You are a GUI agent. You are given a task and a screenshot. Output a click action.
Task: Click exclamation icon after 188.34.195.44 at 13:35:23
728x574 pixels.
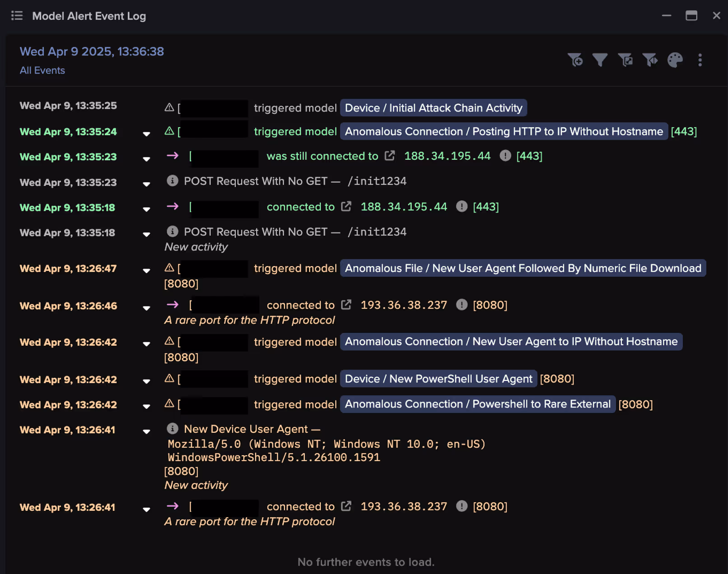pyautogui.click(x=505, y=156)
